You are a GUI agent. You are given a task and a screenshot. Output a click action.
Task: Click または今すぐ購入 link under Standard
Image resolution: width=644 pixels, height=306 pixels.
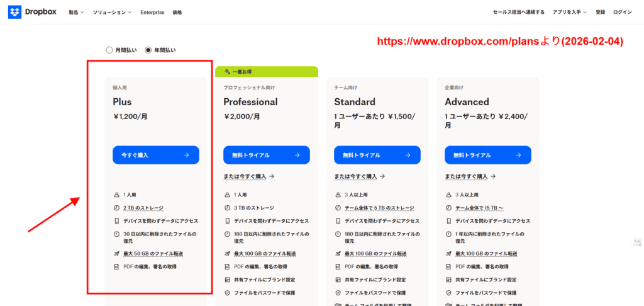click(x=359, y=176)
